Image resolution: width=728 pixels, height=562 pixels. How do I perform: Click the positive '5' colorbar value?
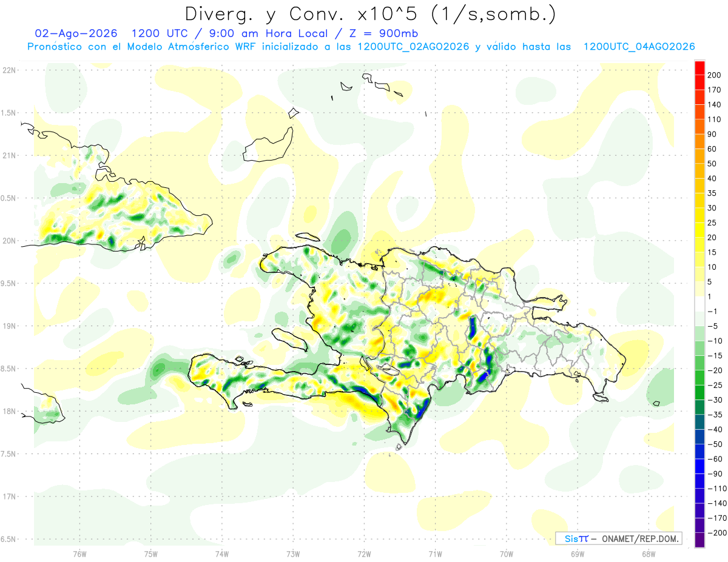click(710, 282)
